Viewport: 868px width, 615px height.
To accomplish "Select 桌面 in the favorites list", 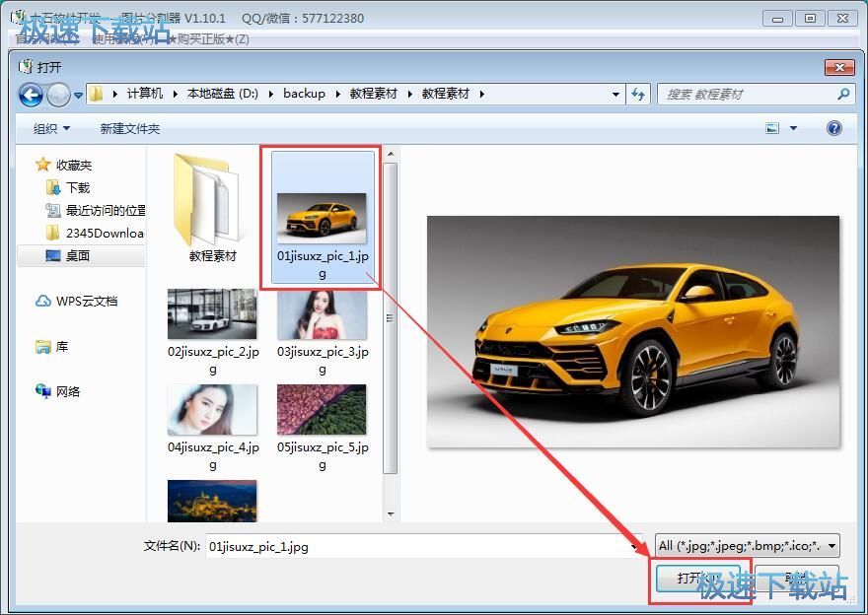I will (x=78, y=255).
